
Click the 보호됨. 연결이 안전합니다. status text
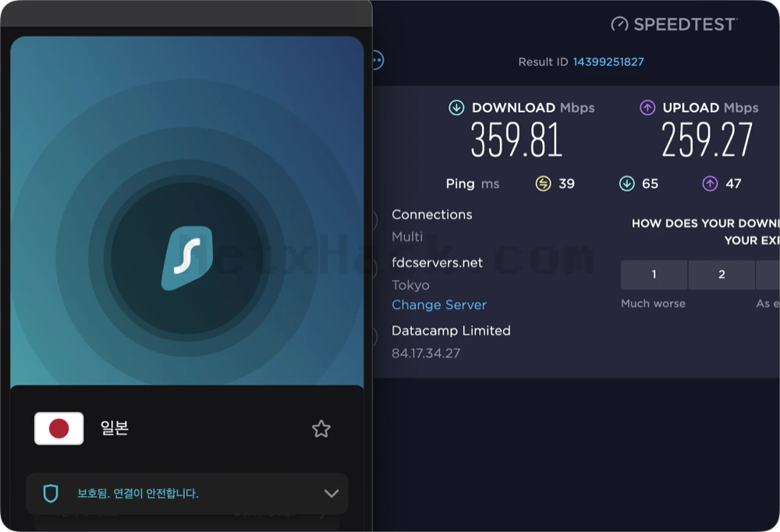[138, 494]
